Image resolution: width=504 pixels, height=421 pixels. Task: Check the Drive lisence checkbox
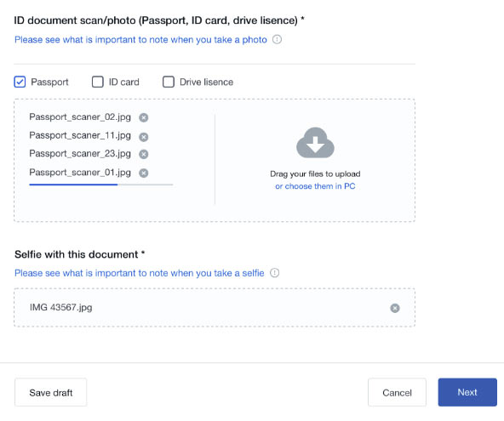click(169, 82)
